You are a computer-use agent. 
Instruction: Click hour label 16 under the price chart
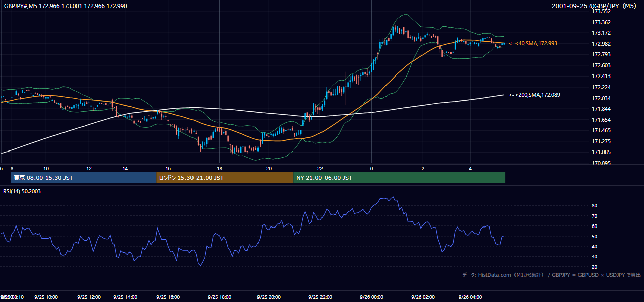[169, 169]
